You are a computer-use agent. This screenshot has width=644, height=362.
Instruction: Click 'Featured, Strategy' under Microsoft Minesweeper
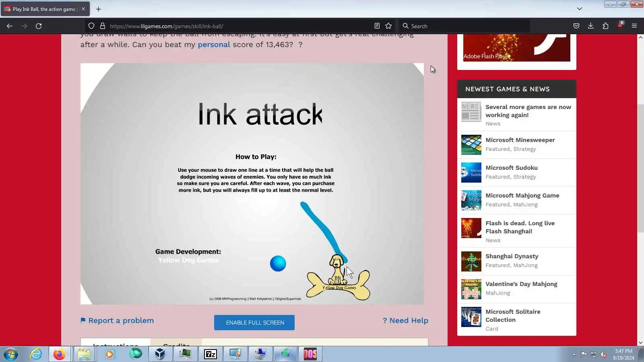click(x=510, y=149)
